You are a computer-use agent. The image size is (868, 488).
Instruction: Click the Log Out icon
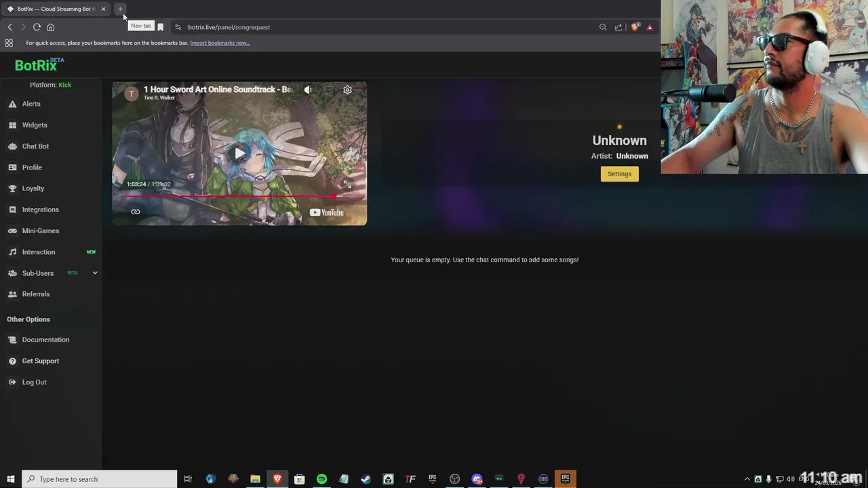[12, 382]
